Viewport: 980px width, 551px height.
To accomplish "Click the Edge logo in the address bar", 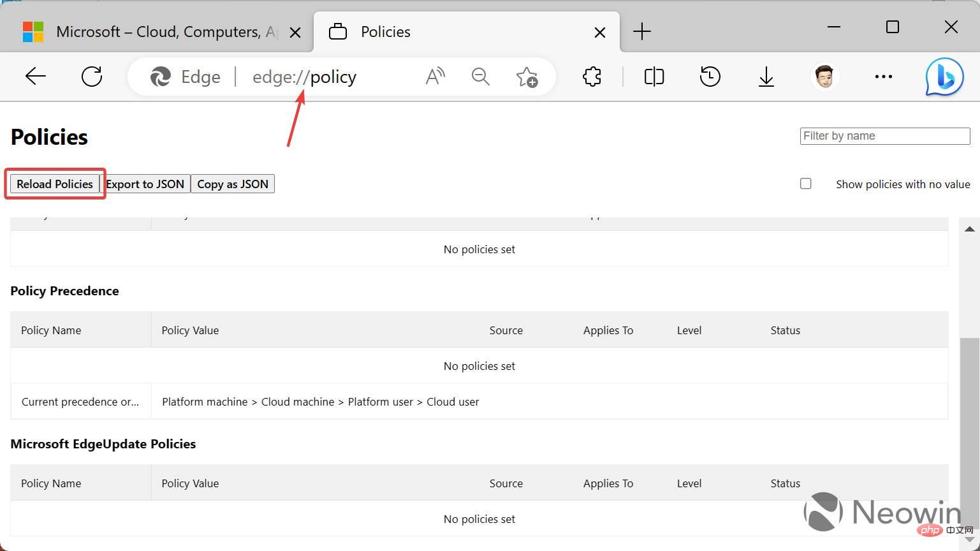I will (x=160, y=77).
